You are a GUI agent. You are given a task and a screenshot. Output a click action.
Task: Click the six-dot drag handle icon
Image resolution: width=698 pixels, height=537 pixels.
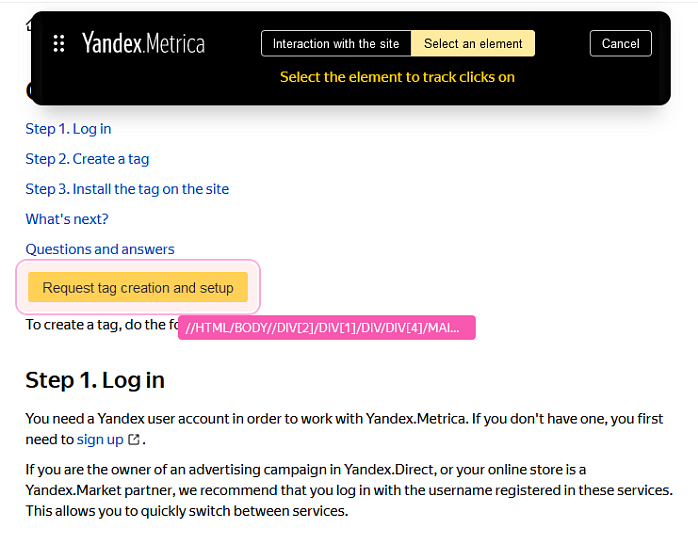59,43
